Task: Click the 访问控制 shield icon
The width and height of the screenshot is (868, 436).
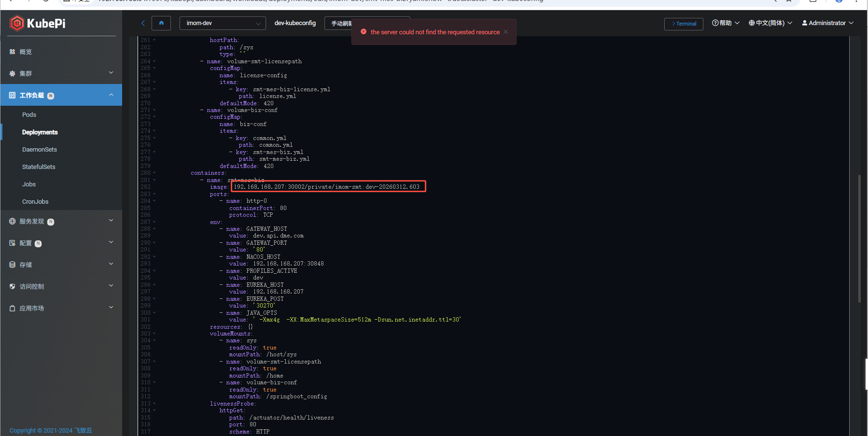Action: [x=13, y=286]
